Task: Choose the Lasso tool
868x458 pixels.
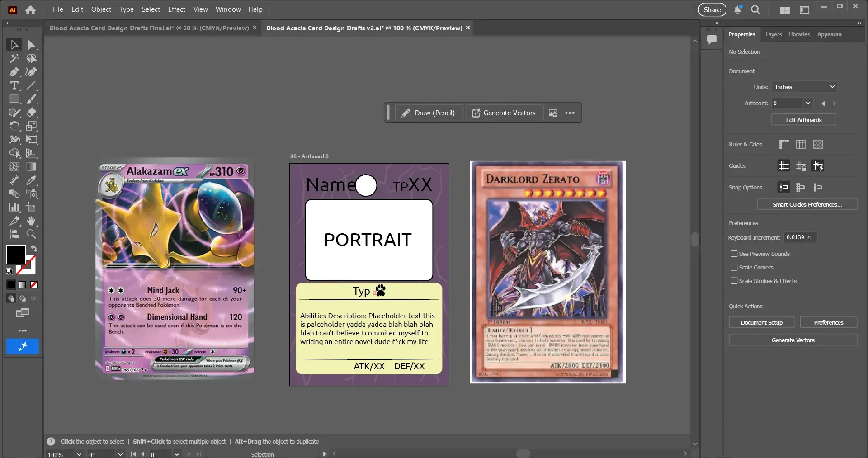Action: point(31,58)
